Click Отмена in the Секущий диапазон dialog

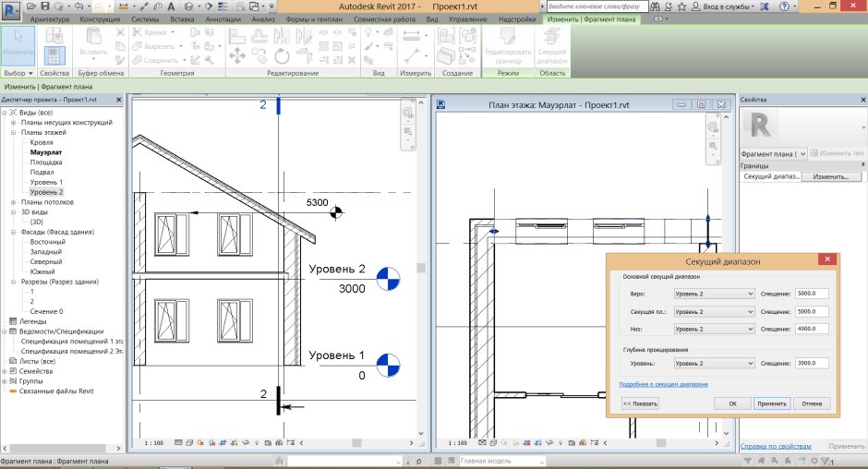(812, 403)
